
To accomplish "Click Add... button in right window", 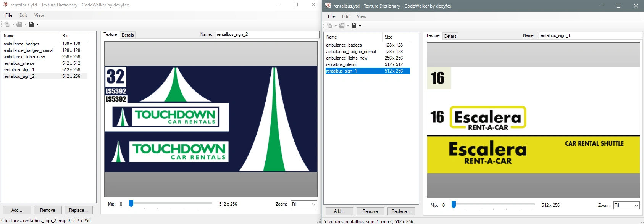I will pos(339,211).
